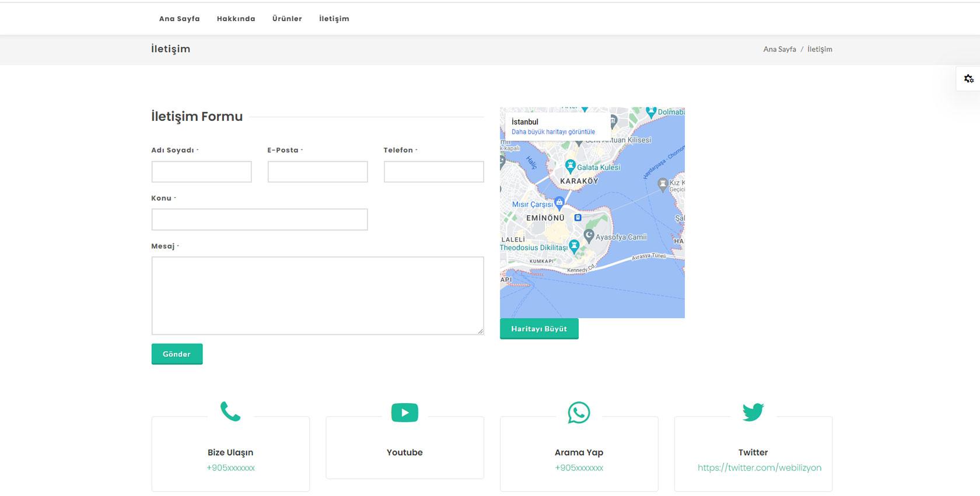Click inside the Mesaj text area
The image size is (980, 496).
pos(318,296)
